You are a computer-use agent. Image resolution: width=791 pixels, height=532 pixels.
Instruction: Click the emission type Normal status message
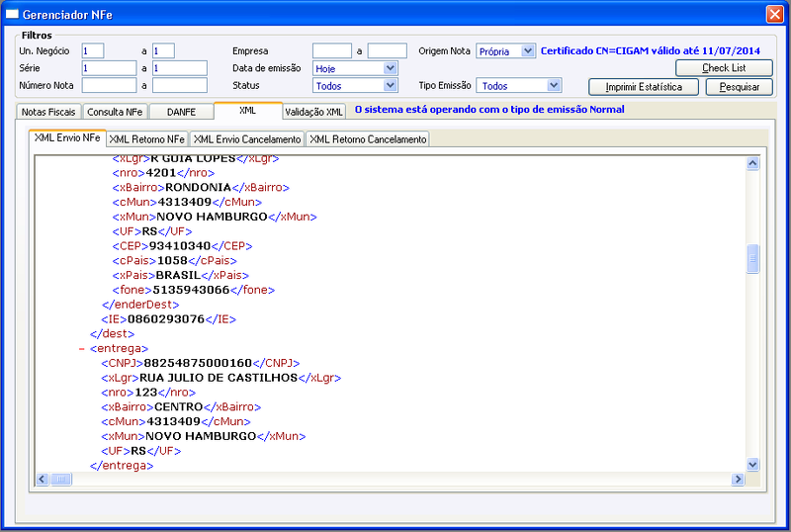click(489, 110)
